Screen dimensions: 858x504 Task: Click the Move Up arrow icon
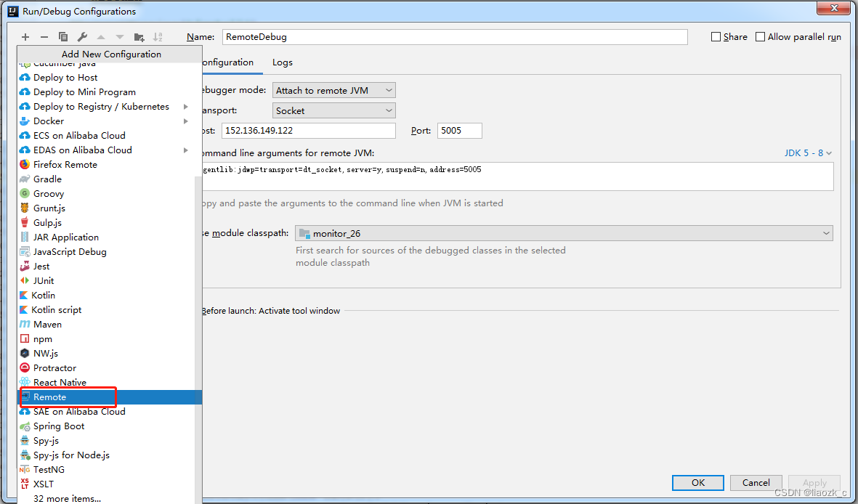pos(101,36)
